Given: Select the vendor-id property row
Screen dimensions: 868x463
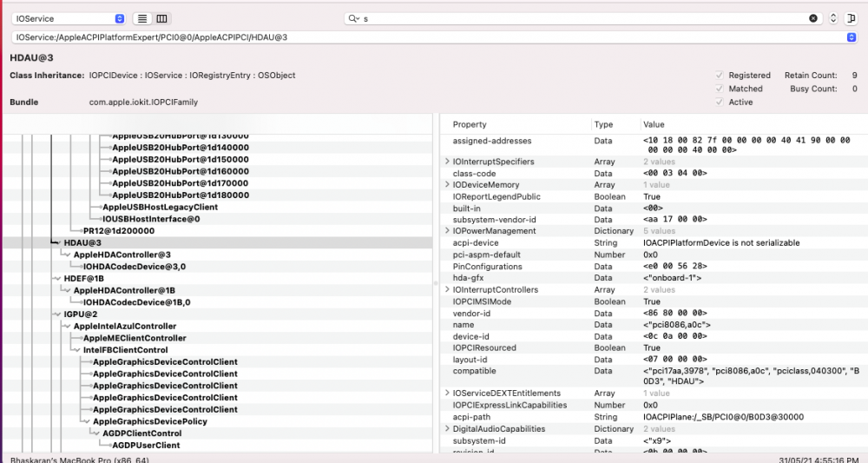Looking at the screenshot, I should (654, 314).
